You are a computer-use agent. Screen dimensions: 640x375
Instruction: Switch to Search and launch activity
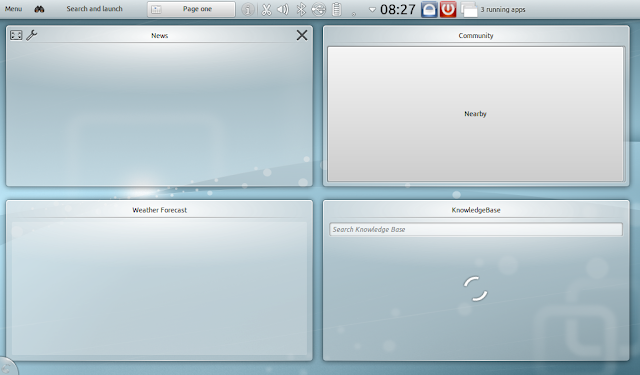tap(94, 9)
